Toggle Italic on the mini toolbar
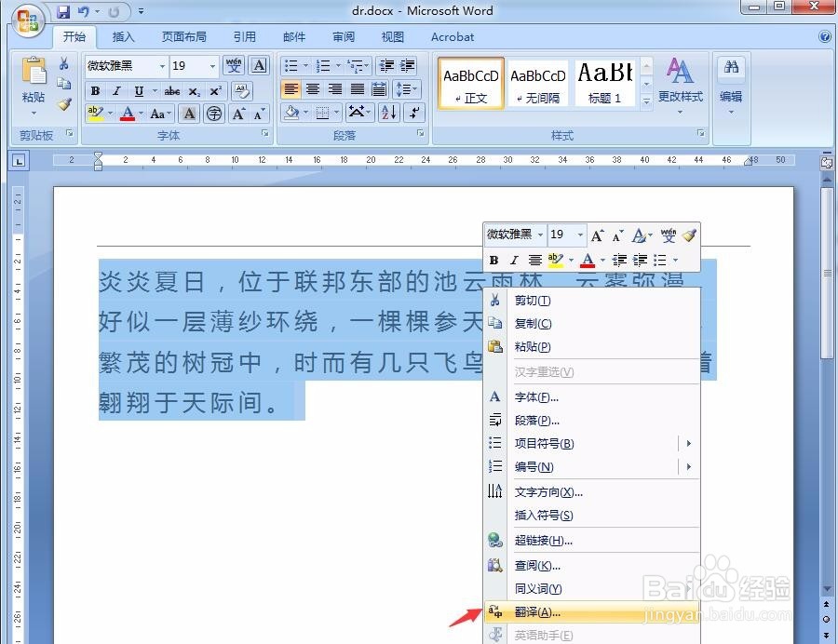The width and height of the screenshot is (838, 644). (514, 260)
